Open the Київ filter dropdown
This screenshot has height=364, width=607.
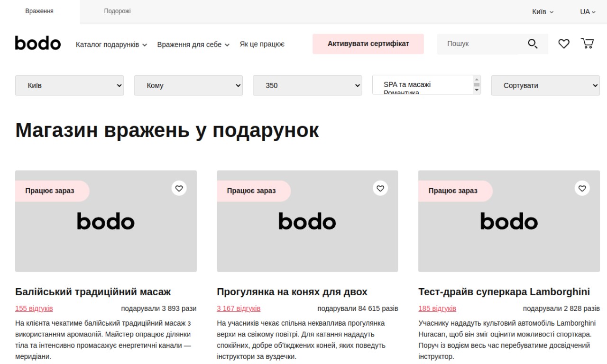[x=70, y=85]
